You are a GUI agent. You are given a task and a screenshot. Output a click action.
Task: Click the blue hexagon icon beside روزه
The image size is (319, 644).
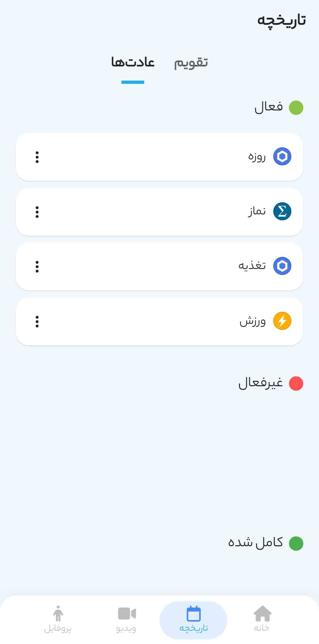[x=282, y=156]
